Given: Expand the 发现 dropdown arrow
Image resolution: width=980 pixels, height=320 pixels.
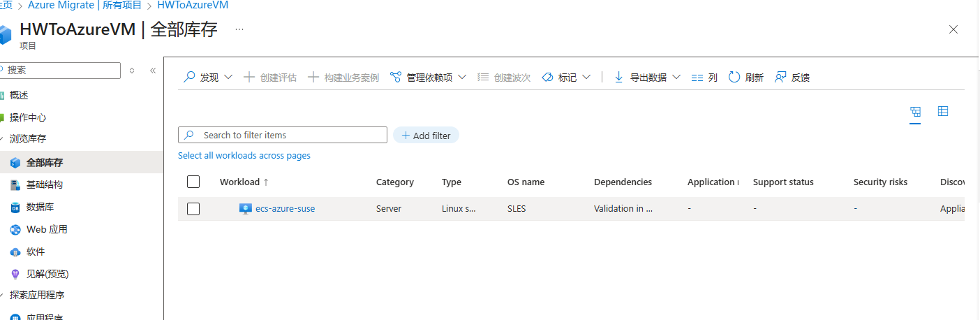Looking at the screenshot, I should 228,78.
